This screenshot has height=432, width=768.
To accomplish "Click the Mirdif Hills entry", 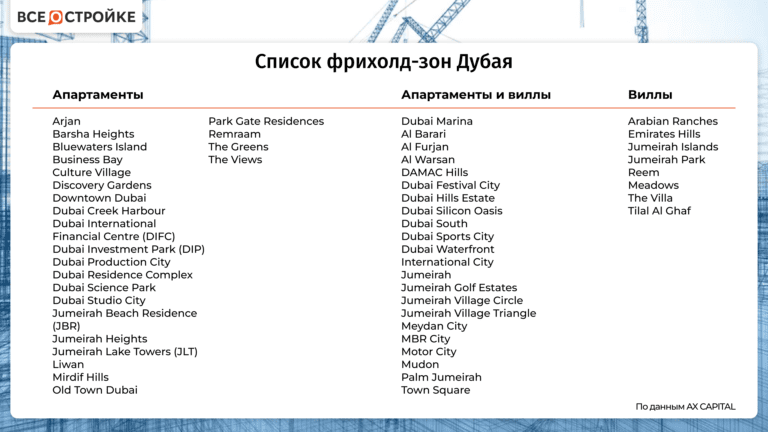I will point(80,377).
